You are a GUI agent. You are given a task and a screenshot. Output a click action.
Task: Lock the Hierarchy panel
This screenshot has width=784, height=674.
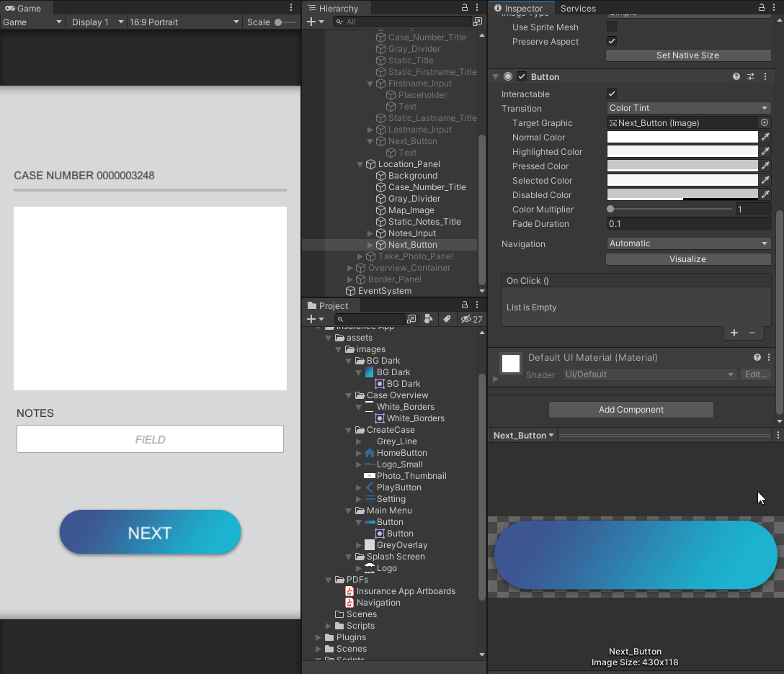pyautogui.click(x=465, y=7)
